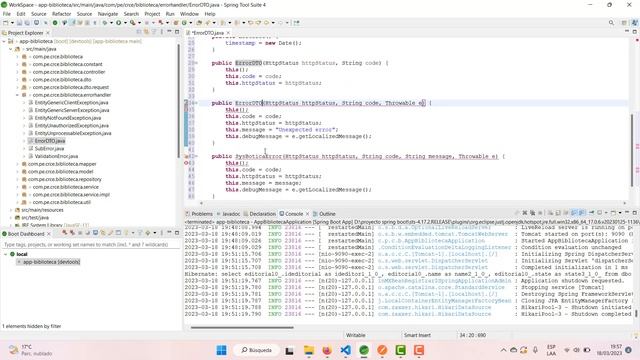The image size is (640, 360).
Task: Open Firefox from the taskbar
Action: coord(327,350)
